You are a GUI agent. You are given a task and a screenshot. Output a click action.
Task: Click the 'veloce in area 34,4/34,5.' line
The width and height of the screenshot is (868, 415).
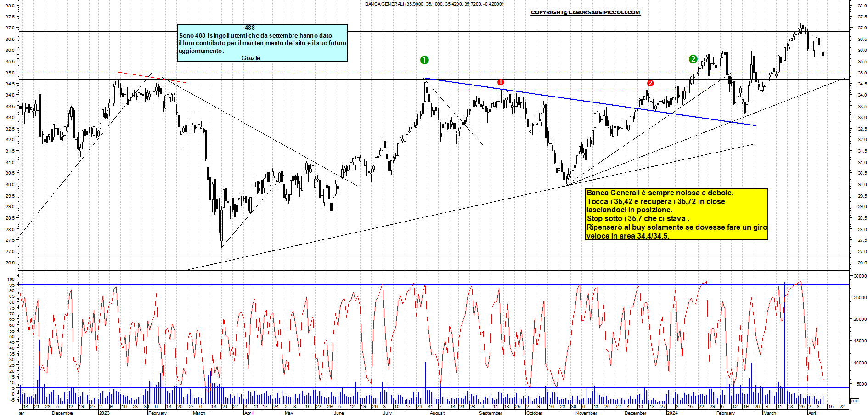[628, 236]
